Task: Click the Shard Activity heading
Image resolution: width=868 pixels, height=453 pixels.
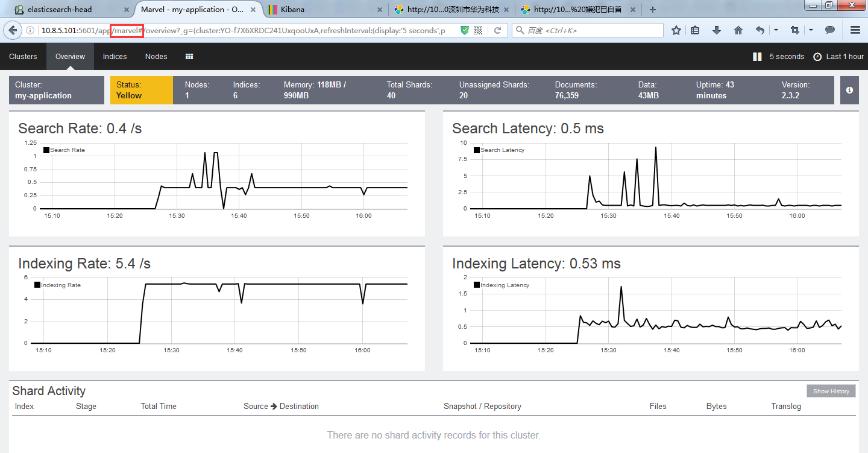Action: 49,391
